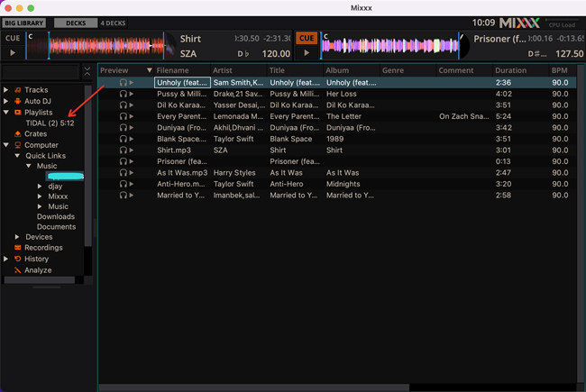The image size is (586, 392).
Task: Collapse the Playlists tree node
Action: pos(6,113)
